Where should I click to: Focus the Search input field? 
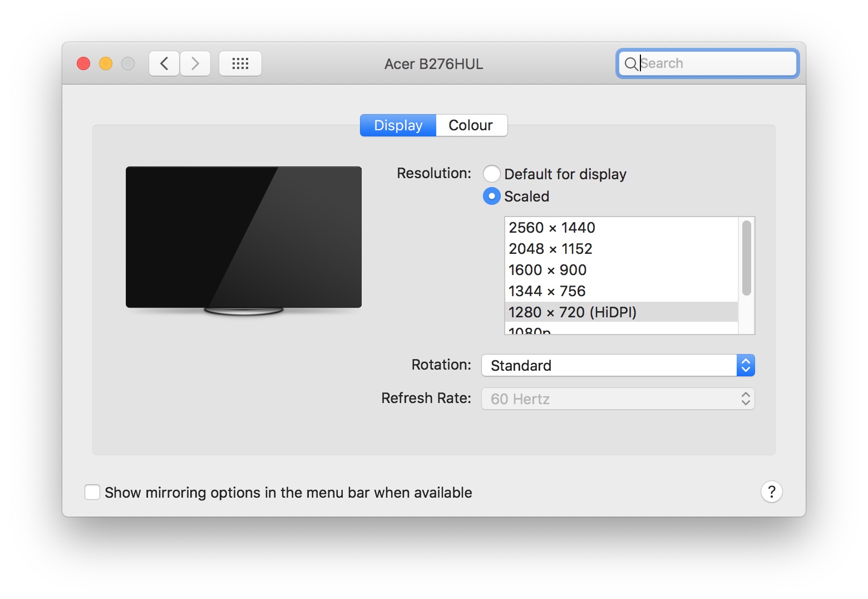point(708,63)
